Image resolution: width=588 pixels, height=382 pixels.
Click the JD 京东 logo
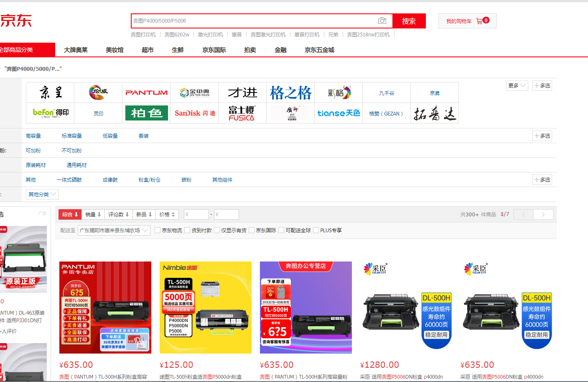(16, 21)
